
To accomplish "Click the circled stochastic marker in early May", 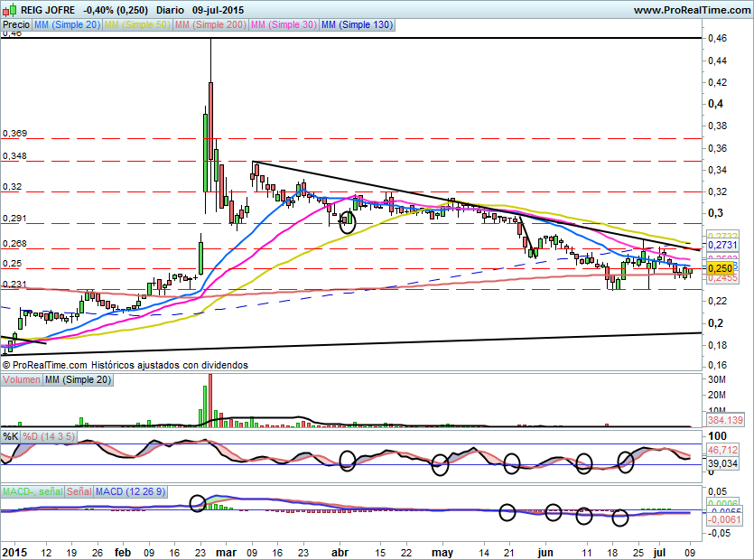I will coord(440,465).
